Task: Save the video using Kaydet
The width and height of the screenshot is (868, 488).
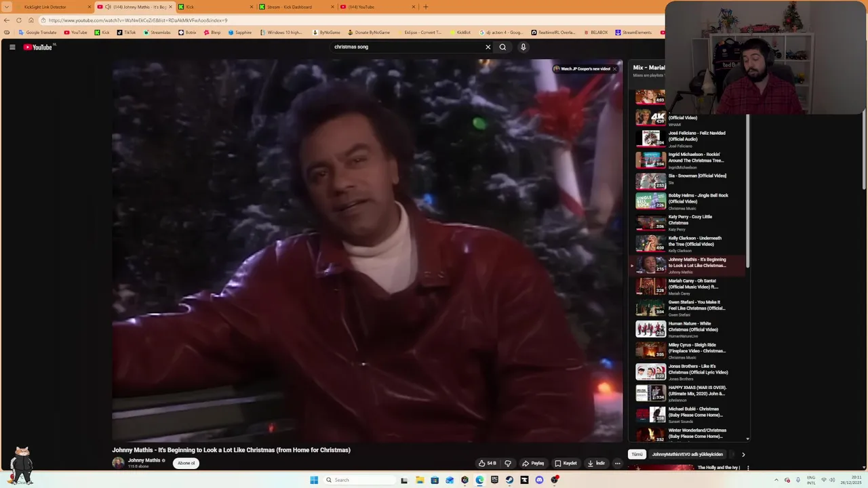Action: [566, 463]
